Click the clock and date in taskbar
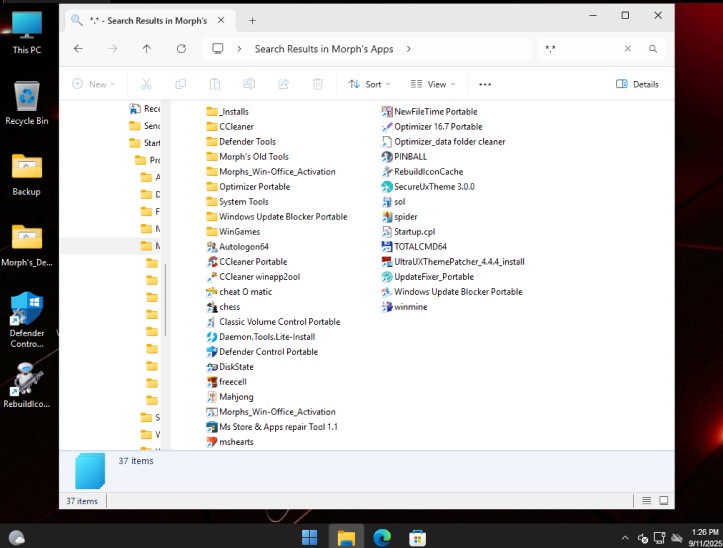Image resolution: width=723 pixels, height=548 pixels. coord(705,538)
